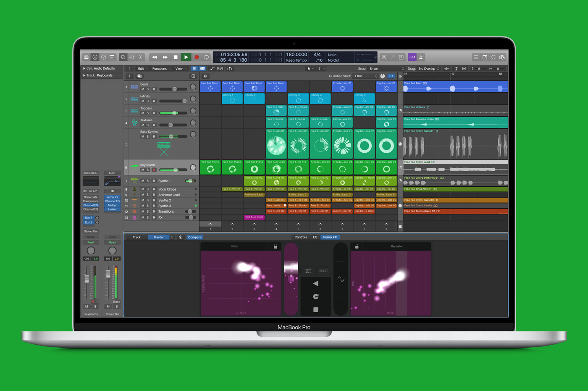The image size is (588, 391).
Task: Click the Stop transport button
Action: (176, 57)
